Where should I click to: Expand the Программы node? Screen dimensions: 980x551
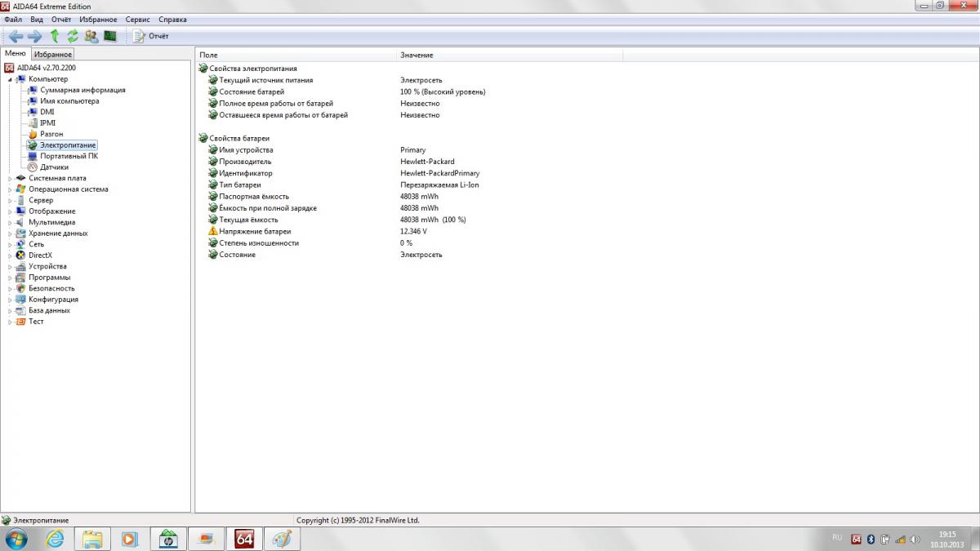coord(11,278)
